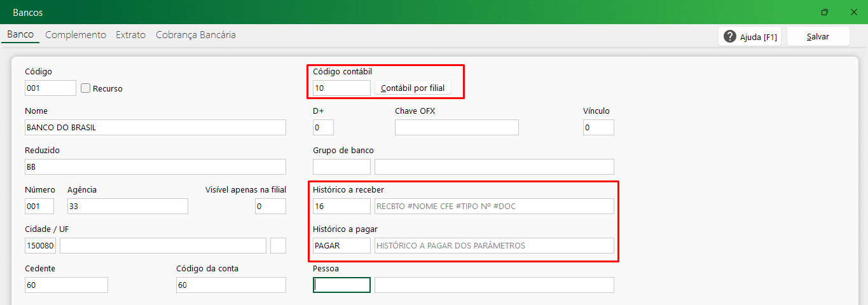Switch to the Banco tab
The height and width of the screenshot is (305, 868).
[x=20, y=35]
